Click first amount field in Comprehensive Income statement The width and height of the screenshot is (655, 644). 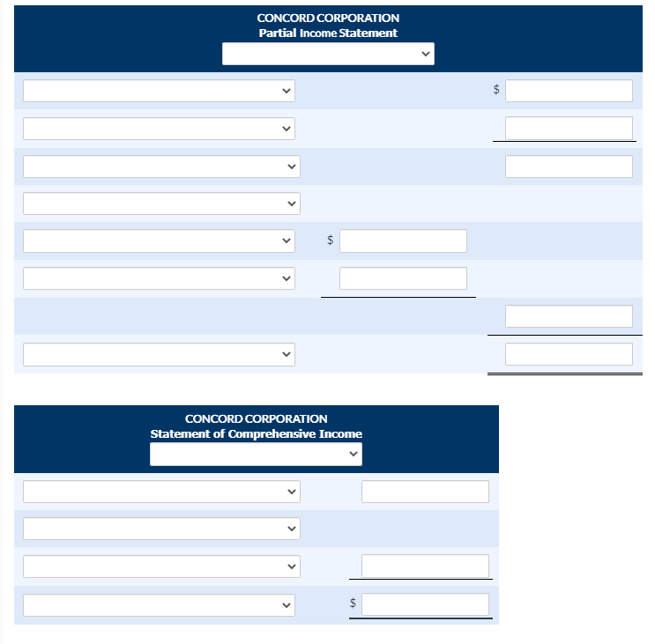[425, 492]
